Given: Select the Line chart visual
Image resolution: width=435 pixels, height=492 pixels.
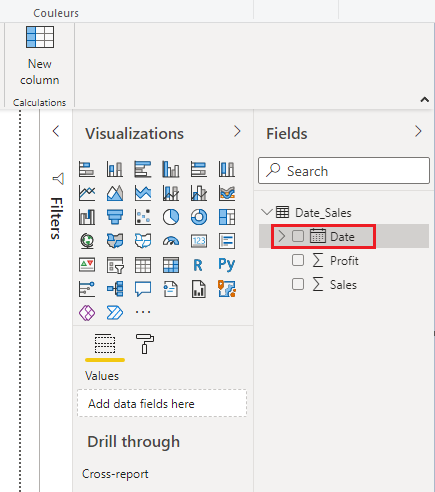Looking at the screenshot, I should click(x=87, y=193).
